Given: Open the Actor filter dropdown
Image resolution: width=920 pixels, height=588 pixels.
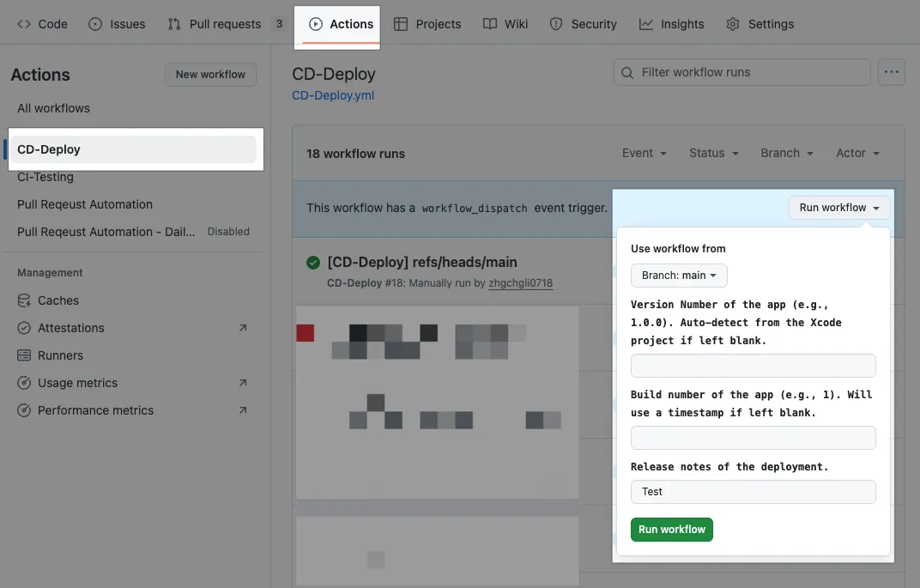Looking at the screenshot, I should (x=857, y=153).
